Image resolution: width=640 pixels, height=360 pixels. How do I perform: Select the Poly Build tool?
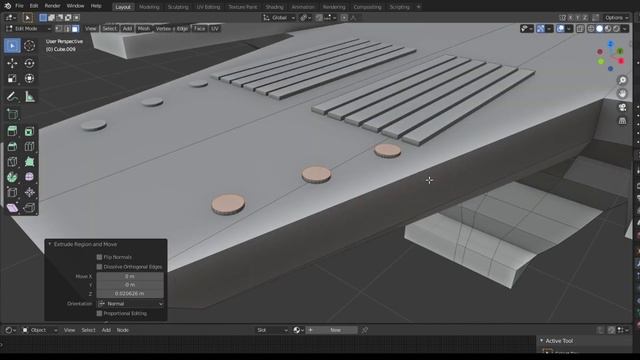tap(29, 162)
